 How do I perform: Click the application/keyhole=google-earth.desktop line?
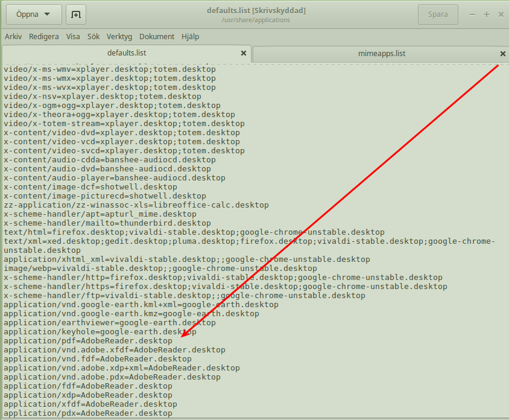[x=100, y=332]
